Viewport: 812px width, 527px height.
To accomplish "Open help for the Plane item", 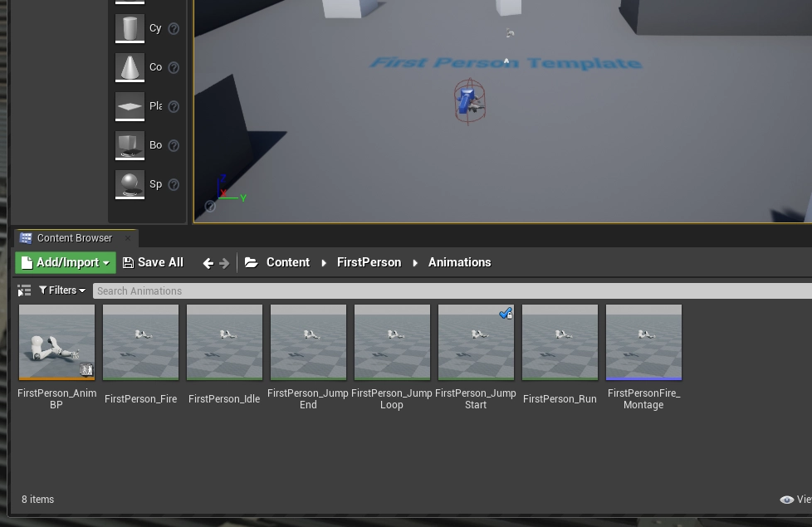I will (x=174, y=106).
